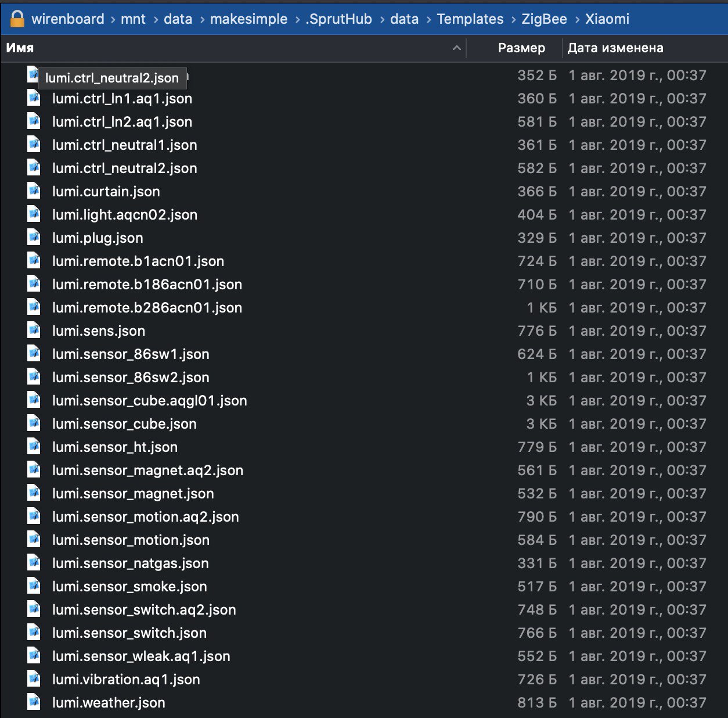This screenshot has width=728, height=718.
Task: Open mnt folder in the breadcrumb
Action: click(x=133, y=19)
